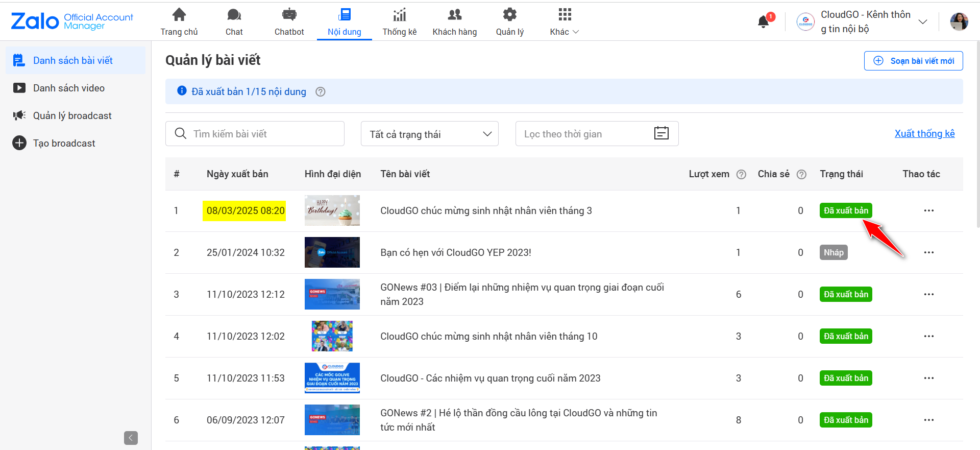Screen dimensions: 980x450
Task: Open actions menu for birthday tháng 3 article
Action: pyautogui.click(x=928, y=210)
